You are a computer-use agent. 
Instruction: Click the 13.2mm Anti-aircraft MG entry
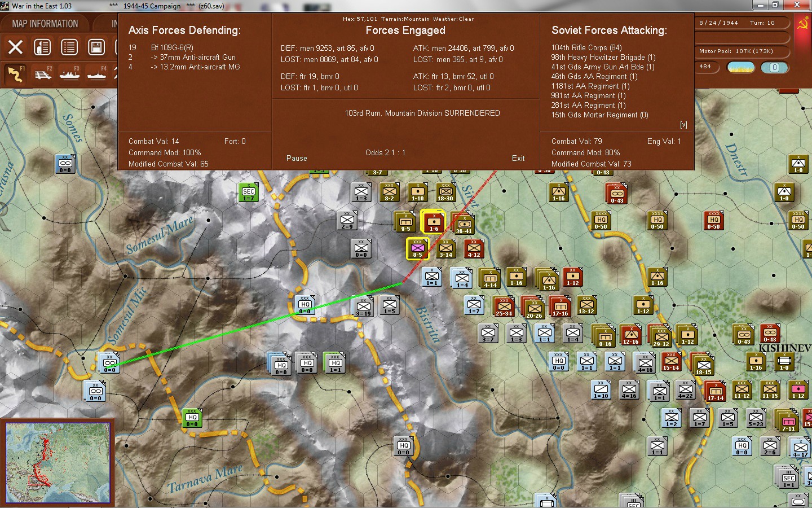point(196,67)
